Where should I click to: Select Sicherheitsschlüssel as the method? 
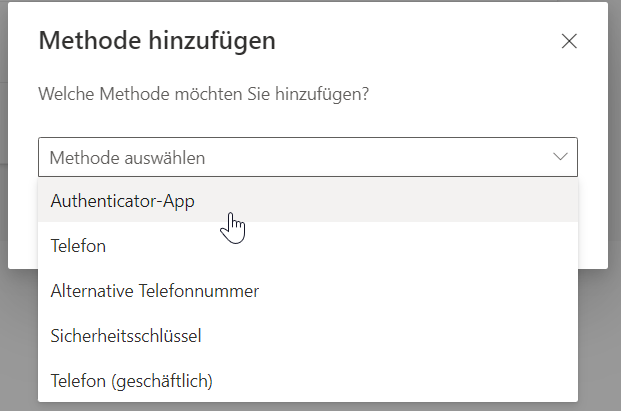tap(126, 336)
